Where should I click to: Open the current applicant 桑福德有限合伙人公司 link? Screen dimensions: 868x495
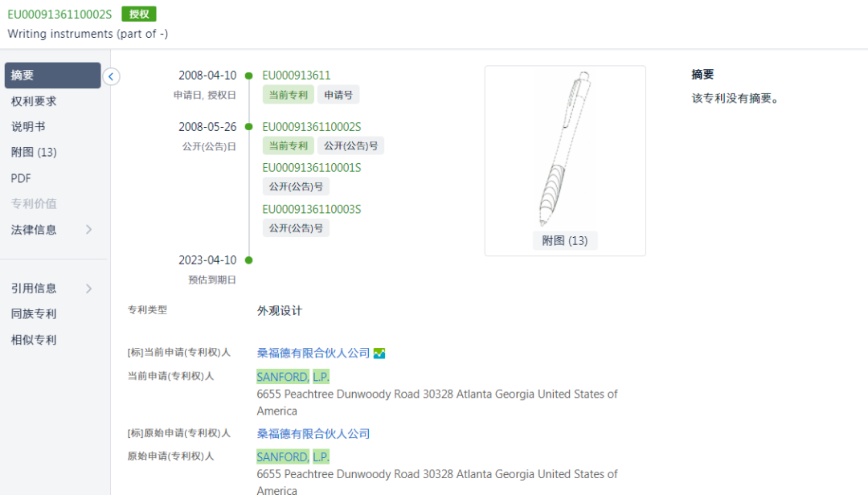coord(313,353)
